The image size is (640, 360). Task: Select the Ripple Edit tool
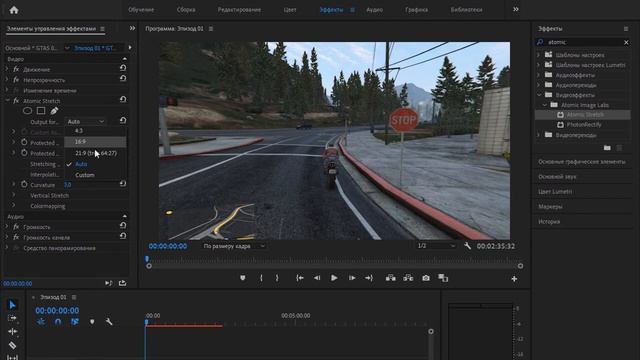coord(12,331)
